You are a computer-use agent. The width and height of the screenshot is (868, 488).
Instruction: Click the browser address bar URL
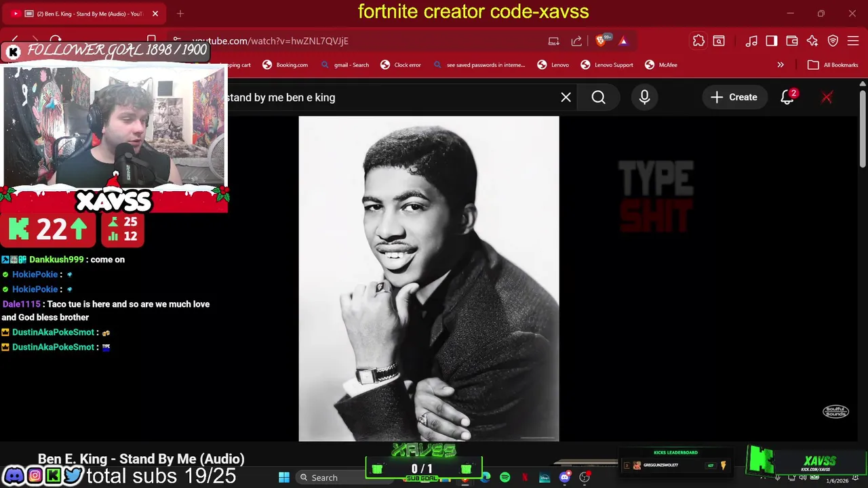[x=270, y=41]
